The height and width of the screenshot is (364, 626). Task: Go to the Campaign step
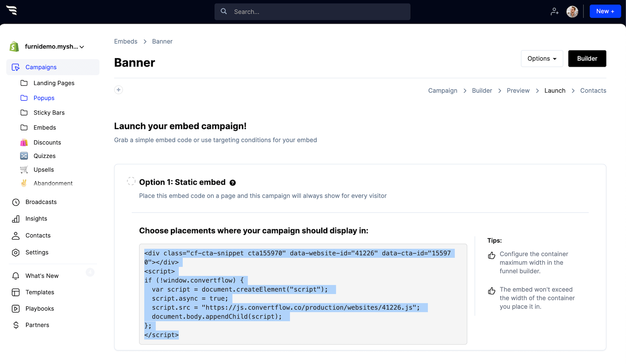(443, 91)
